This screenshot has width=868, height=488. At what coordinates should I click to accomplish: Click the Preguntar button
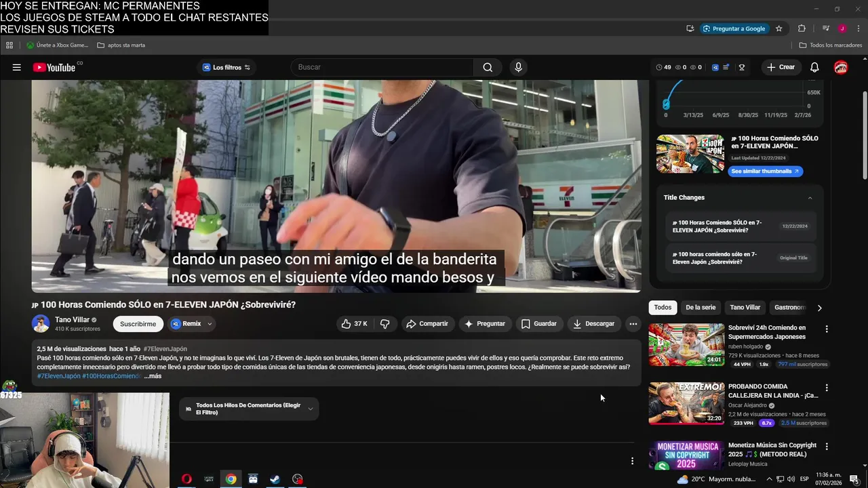pos(484,324)
